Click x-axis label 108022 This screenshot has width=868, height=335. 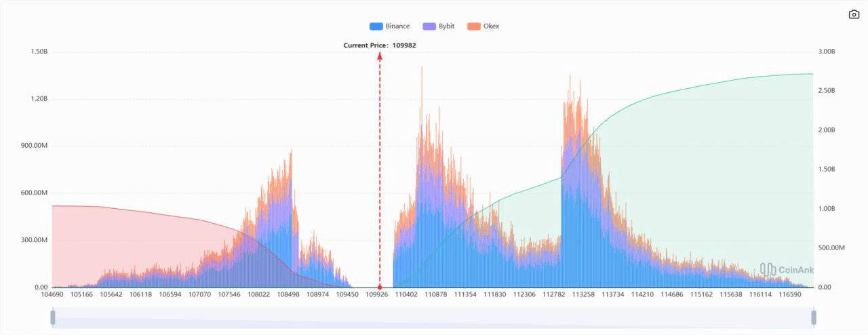click(x=259, y=295)
